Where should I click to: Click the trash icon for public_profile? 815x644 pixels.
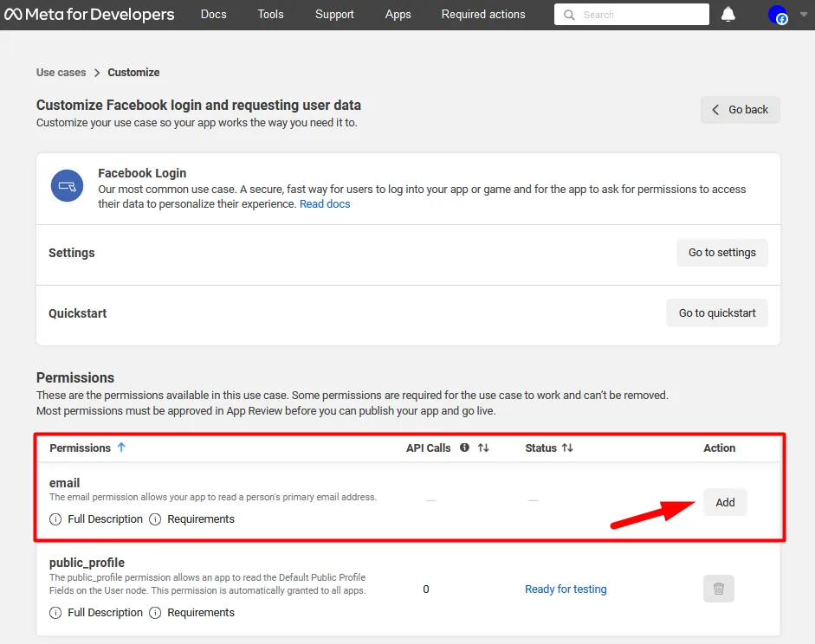point(718,589)
